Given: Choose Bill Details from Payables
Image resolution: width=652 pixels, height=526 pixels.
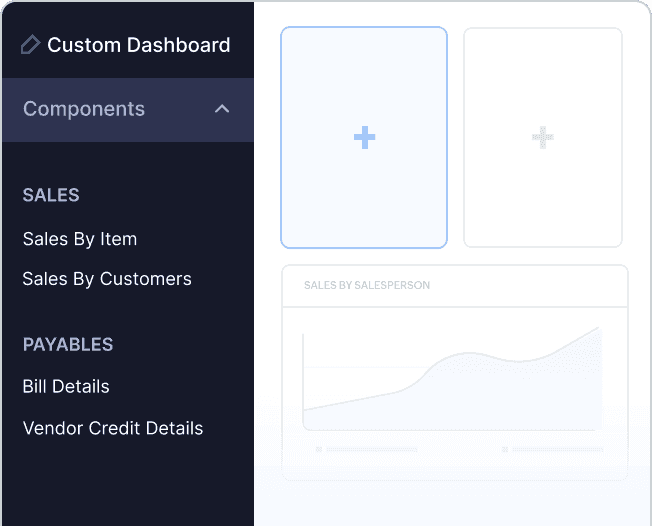Looking at the screenshot, I should [66, 386].
